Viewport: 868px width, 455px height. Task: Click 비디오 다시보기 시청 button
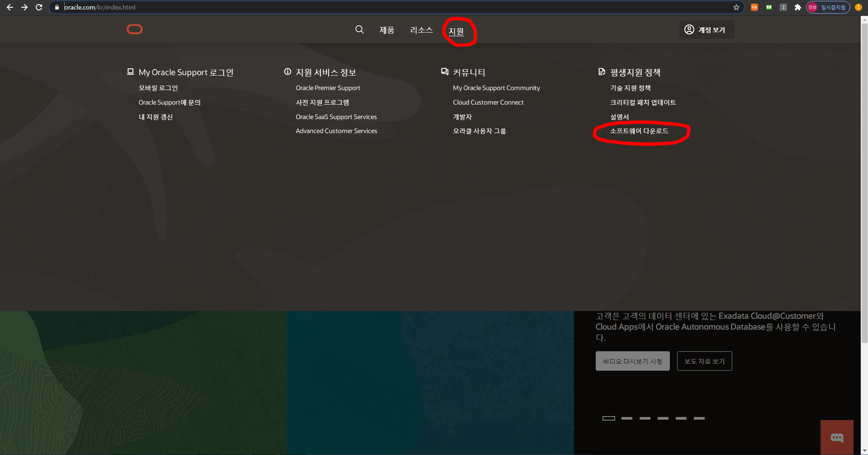pos(632,361)
